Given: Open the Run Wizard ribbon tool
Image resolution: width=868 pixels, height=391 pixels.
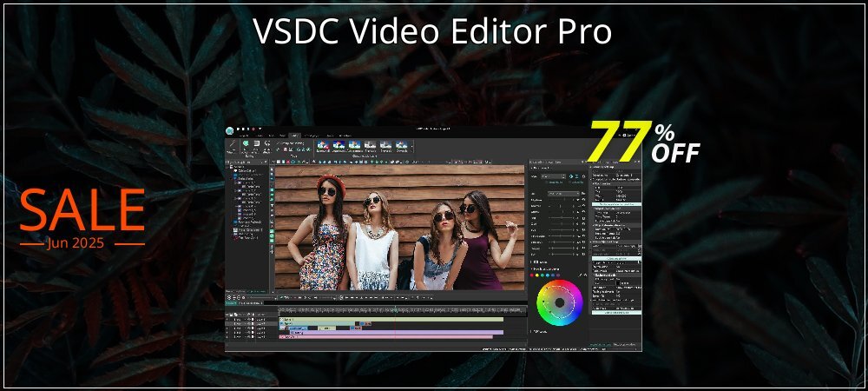Looking at the screenshot, I should pos(232,148).
